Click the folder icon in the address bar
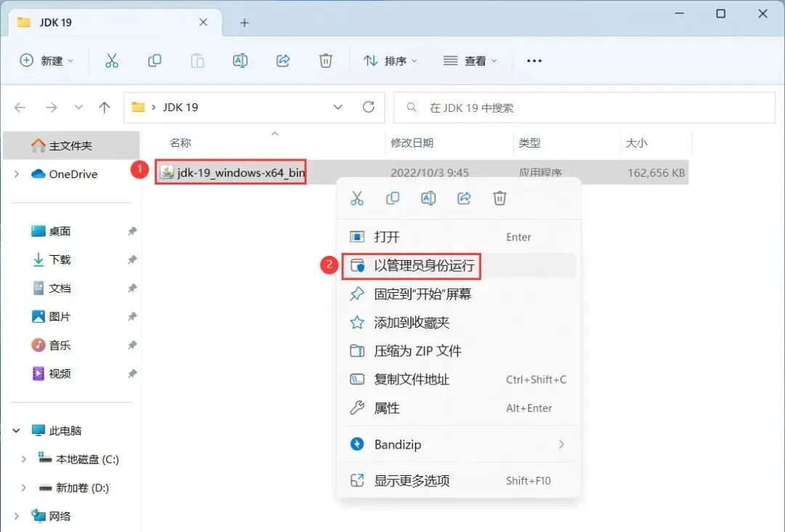This screenshot has height=532, width=785. [x=137, y=107]
